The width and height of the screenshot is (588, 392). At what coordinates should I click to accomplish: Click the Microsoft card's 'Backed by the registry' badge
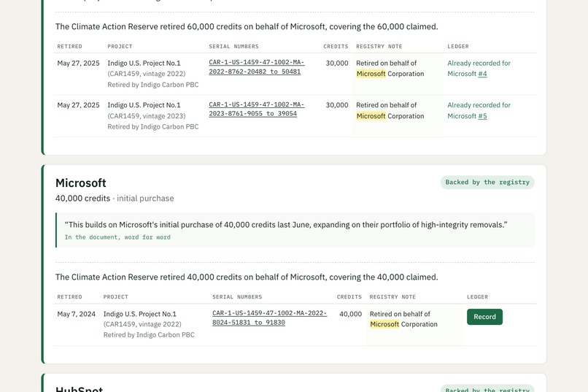pos(487,182)
